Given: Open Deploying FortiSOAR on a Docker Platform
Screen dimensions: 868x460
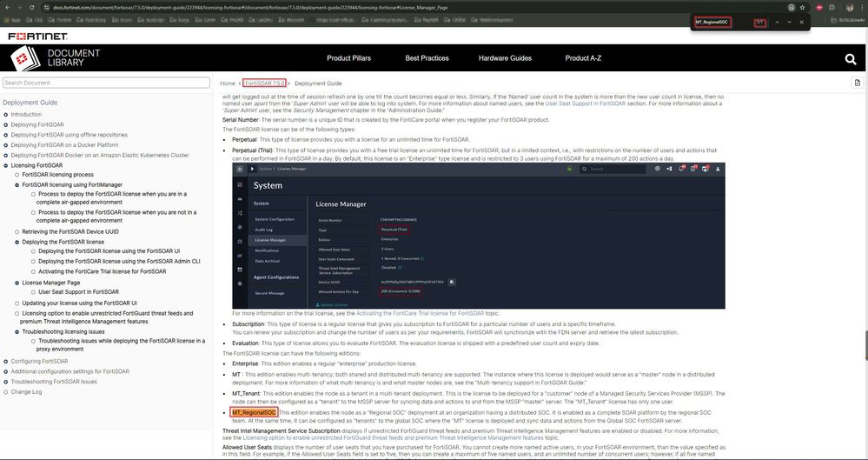Looking at the screenshot, I should point(65,144).
